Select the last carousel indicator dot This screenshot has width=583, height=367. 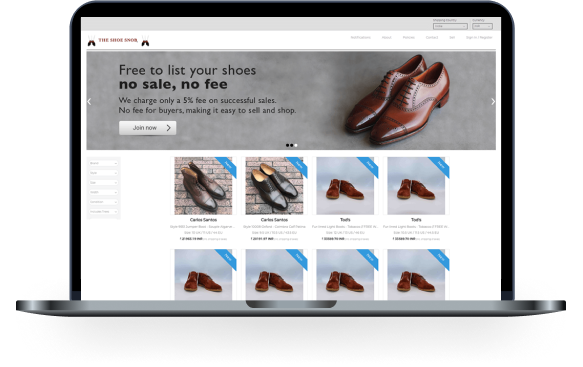click(x=296, y=145)
